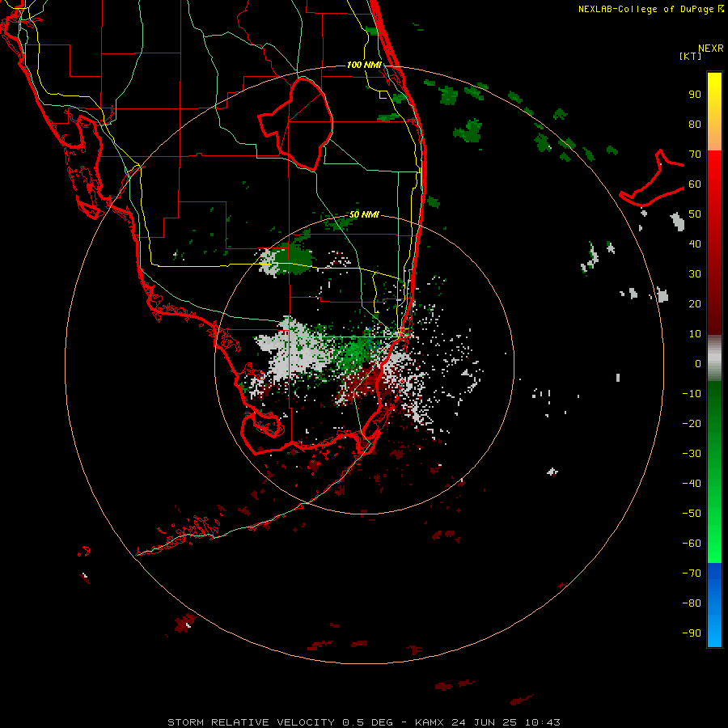Click the -80 value on velocity scale

692,603
